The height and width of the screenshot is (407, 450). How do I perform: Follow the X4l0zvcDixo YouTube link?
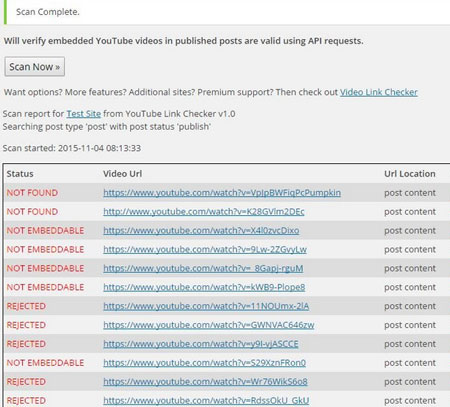(201, 231)
